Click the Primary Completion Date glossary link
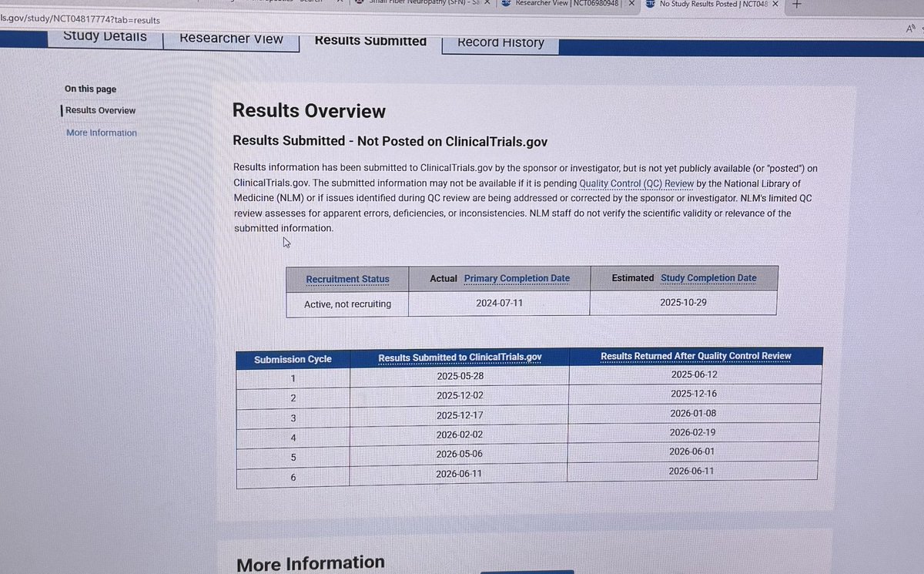This screenshot has height=574, width=924. [517, 278]
